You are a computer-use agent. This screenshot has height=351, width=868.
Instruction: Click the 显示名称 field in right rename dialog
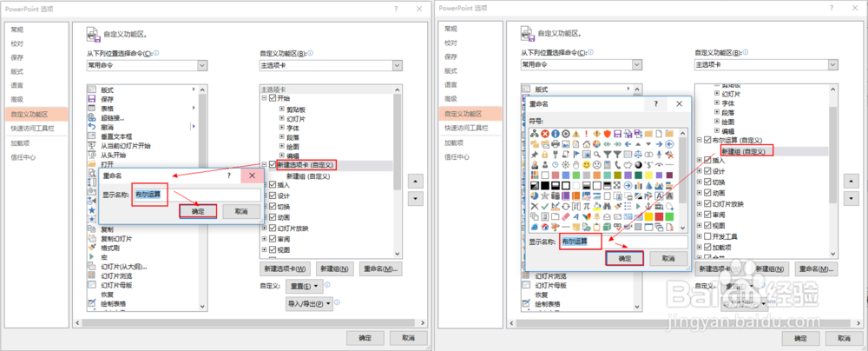pos(623,242)
